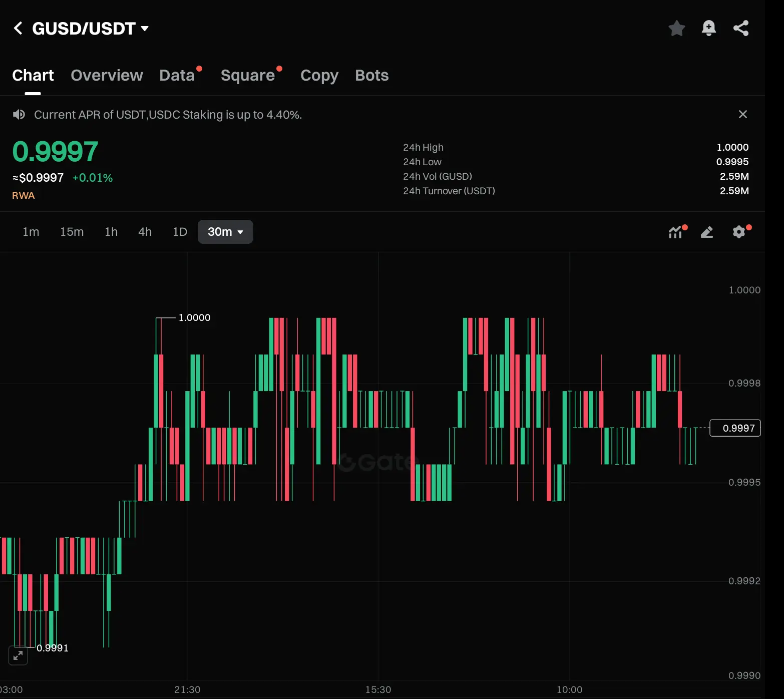Switch to the Overview tab
Image resolution: width=784 pixels, height=699 pixels.
[x=107, y=75]
